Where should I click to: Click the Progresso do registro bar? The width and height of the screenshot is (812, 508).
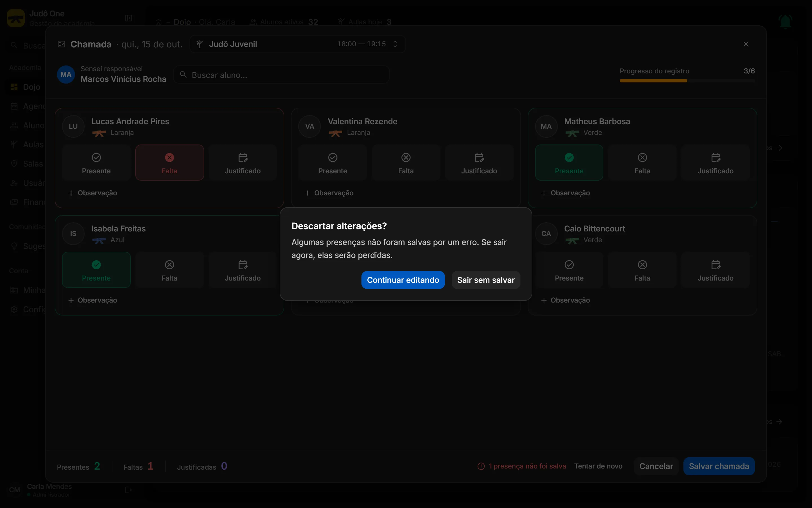(x=687, y=81)
